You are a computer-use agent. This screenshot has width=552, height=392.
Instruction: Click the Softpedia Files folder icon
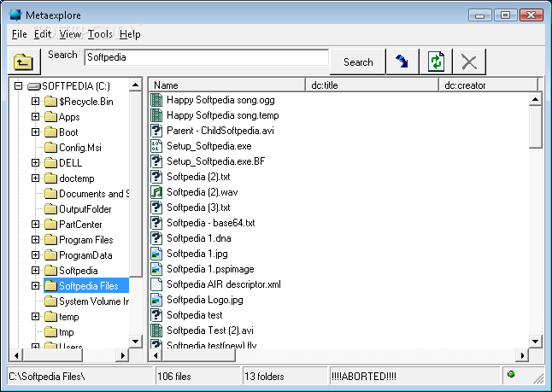point(50,286)
